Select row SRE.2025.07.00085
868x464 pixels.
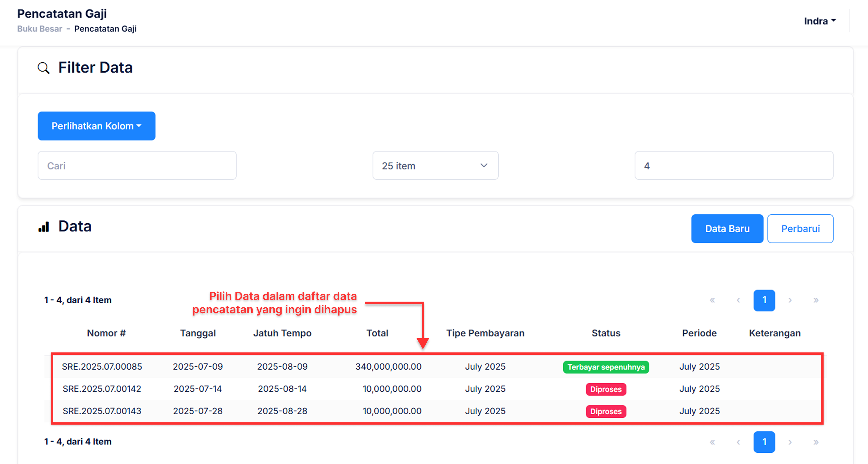tap(102, 366)
